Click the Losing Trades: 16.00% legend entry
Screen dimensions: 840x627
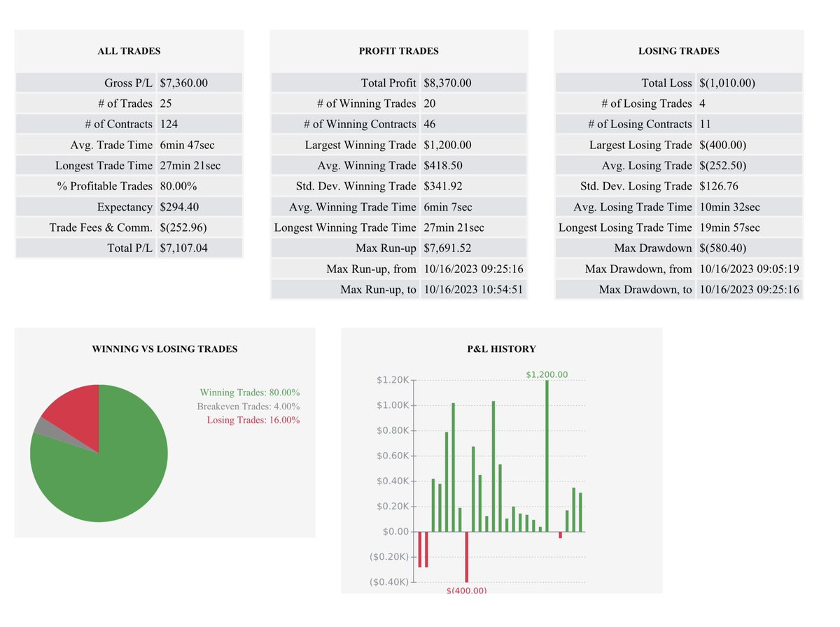[x=253, y=420]
